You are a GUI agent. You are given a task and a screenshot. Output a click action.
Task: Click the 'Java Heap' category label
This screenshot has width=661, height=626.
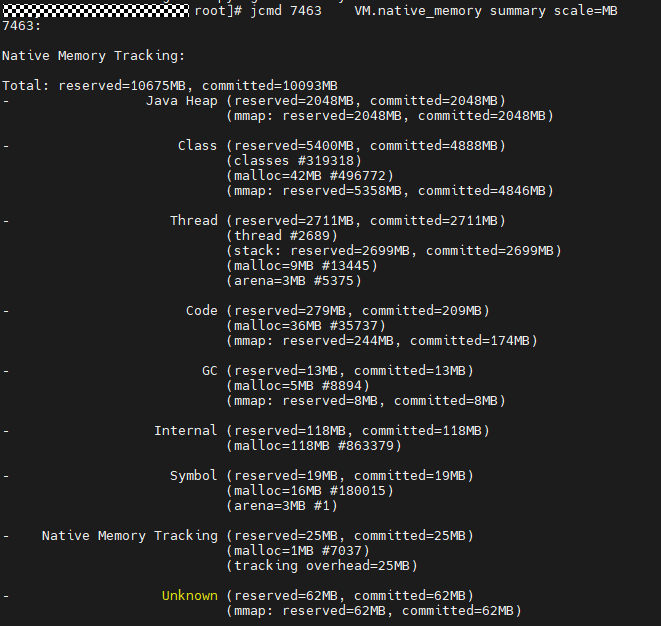pyautogui.click(x=182, y=100)
